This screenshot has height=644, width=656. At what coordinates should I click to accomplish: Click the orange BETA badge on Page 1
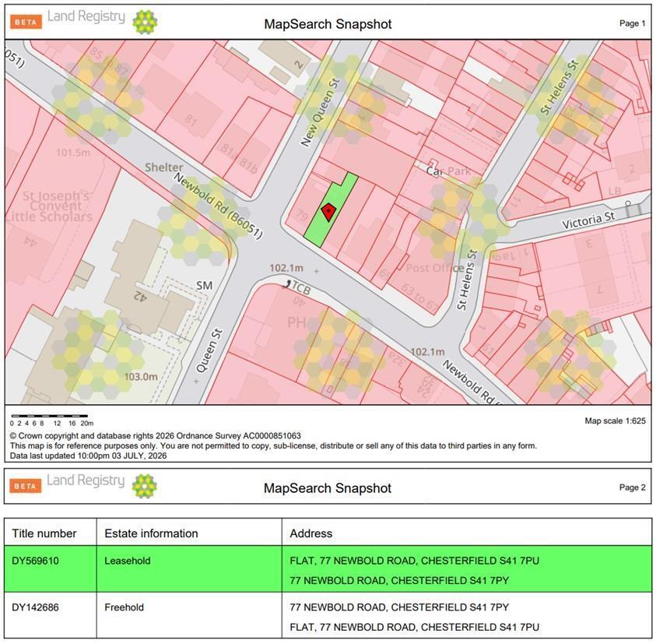click(26, 22)
